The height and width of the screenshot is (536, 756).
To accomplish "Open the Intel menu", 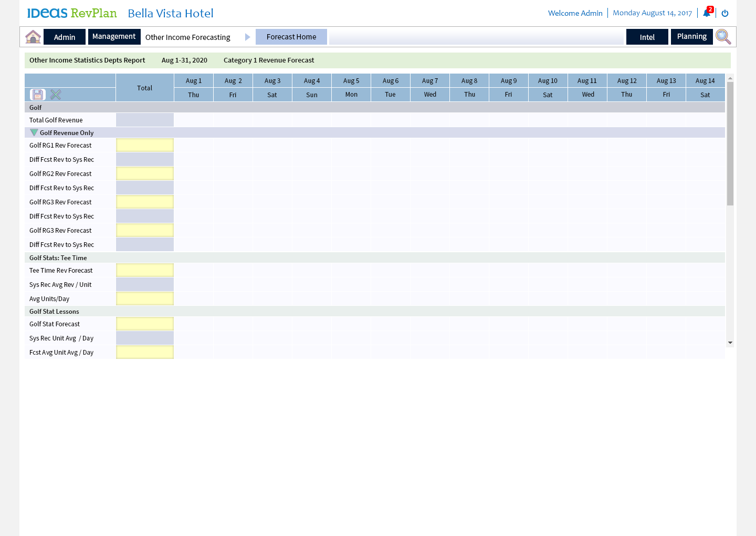I will 647,37.
